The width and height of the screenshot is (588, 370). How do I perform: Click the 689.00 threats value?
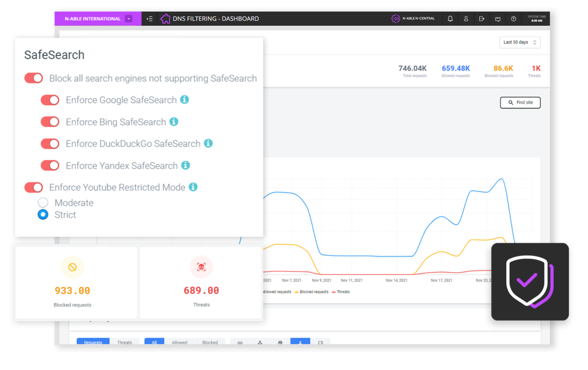point(201,291)
